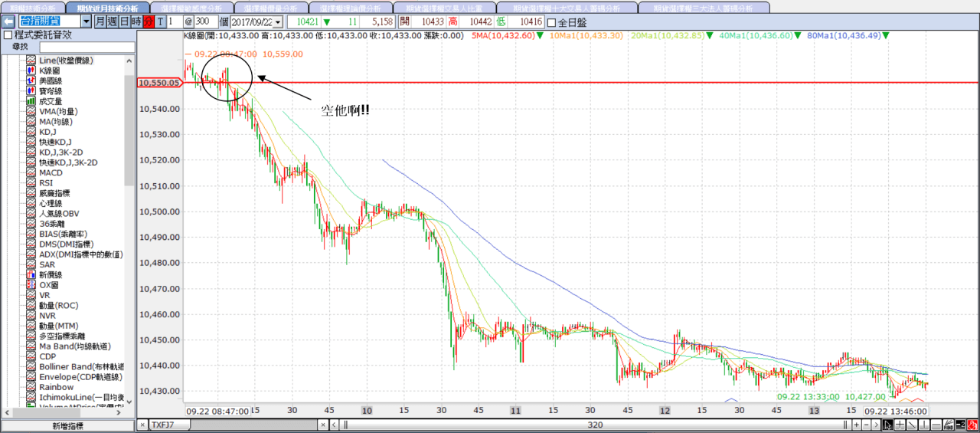The image size is (980, 433).
Task: Switch to 選擇權價量分析 tab
Action: [269, 8]
